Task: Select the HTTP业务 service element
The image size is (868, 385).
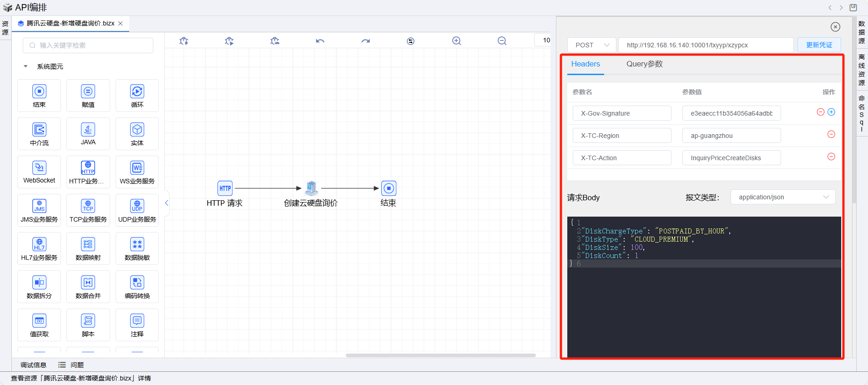Action: click(x=88, y=172)
